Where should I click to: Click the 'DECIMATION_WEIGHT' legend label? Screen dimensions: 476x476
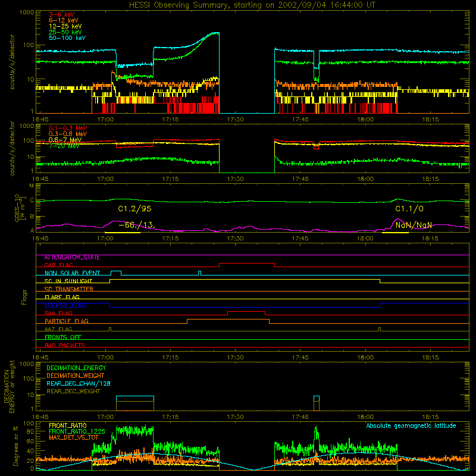[x=76, y=376]
